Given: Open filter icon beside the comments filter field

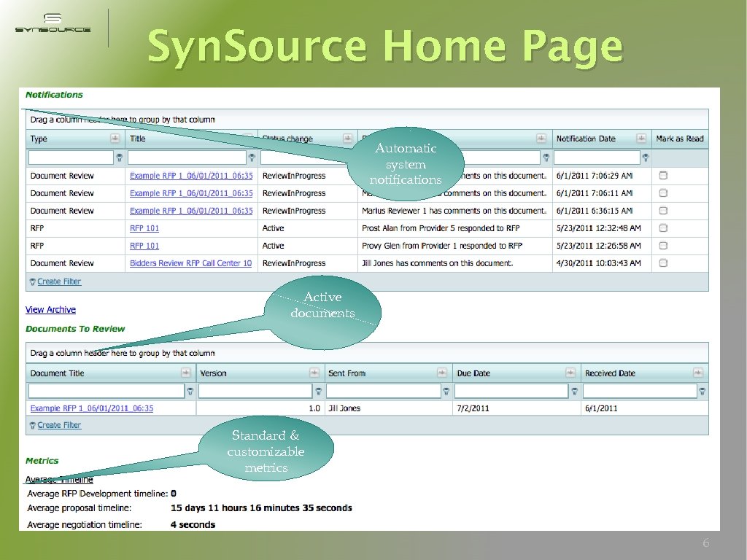Looking at the screenshot, I should (546, 157).
